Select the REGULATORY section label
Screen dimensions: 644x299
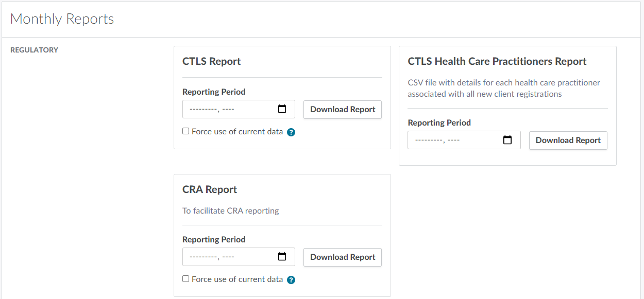tap(35, 50)
